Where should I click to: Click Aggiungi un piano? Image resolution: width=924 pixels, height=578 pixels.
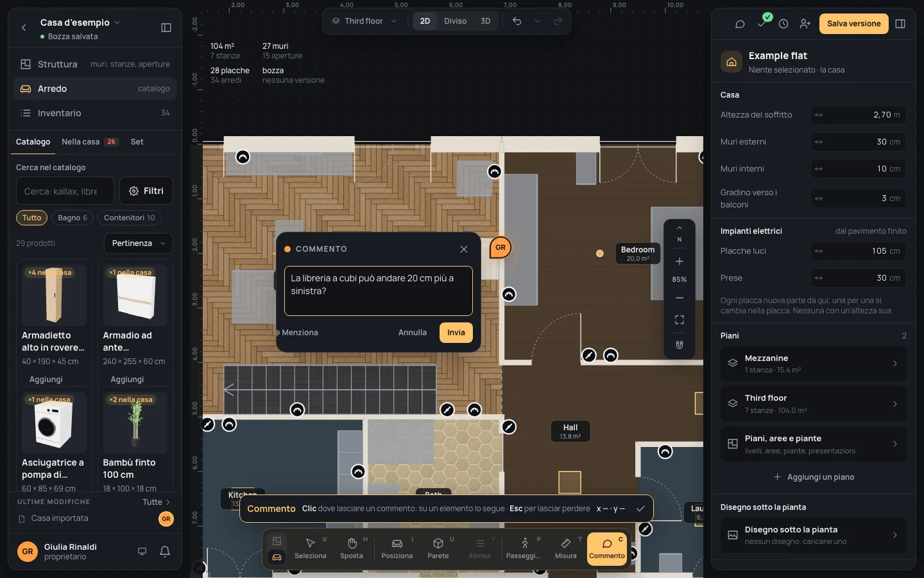[x=814, y=477]
